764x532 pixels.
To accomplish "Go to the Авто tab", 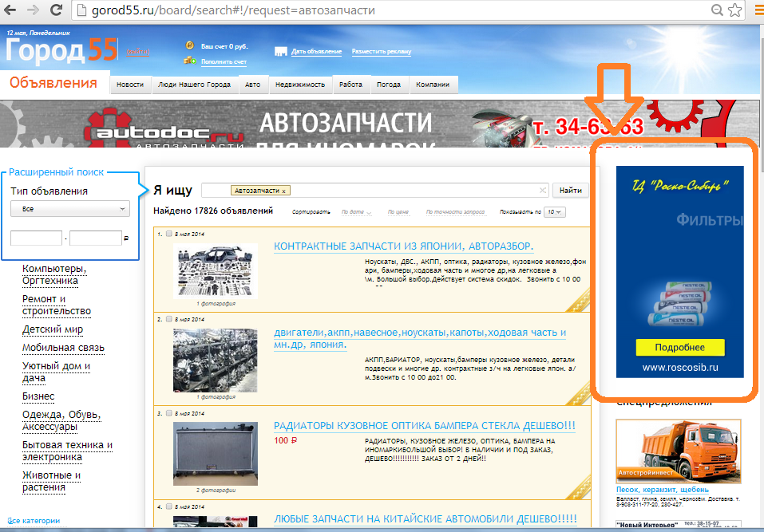I will [252, 85].
